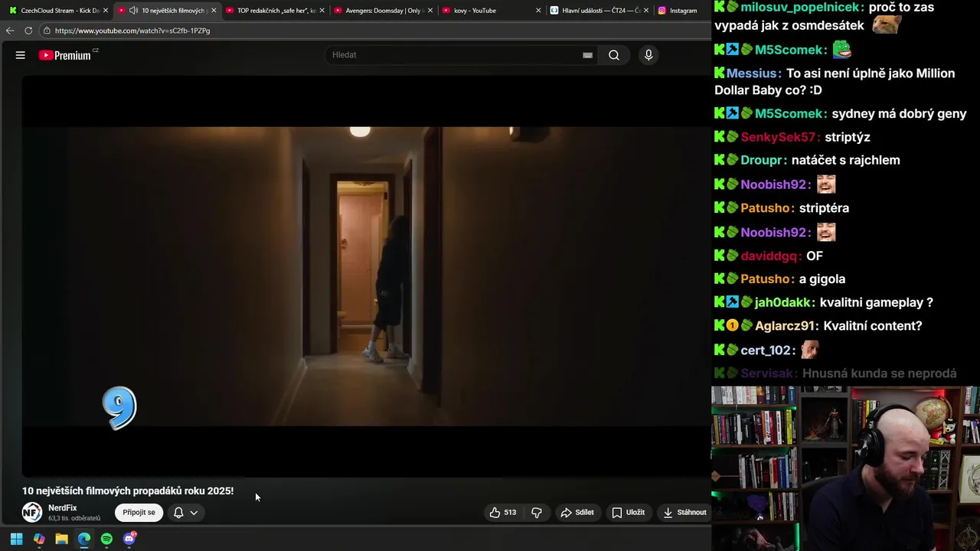Reload the page with refresh icon

pos(28,31)
